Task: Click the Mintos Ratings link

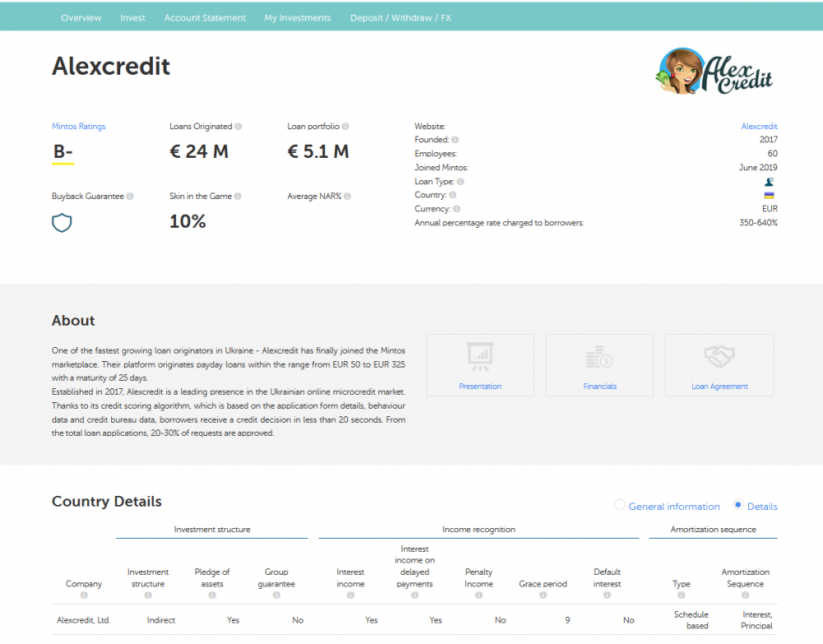Action: [78, 127]
